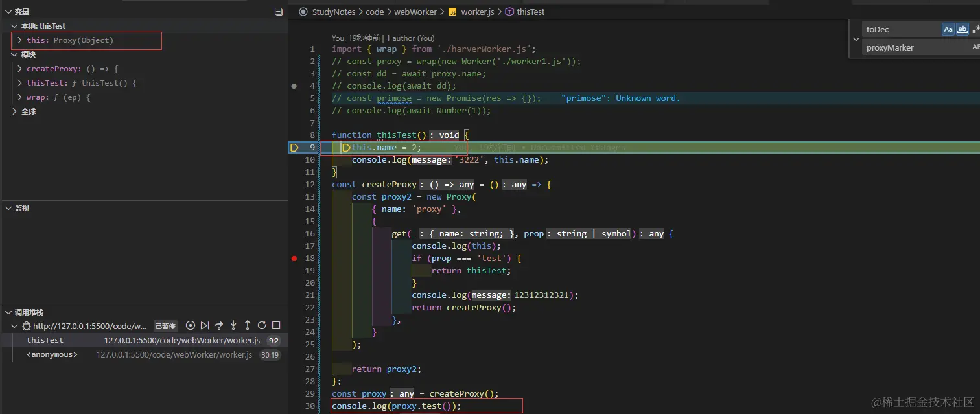Click the collapse-all icon in variables header
980x414 pixels.
(279, 12)
